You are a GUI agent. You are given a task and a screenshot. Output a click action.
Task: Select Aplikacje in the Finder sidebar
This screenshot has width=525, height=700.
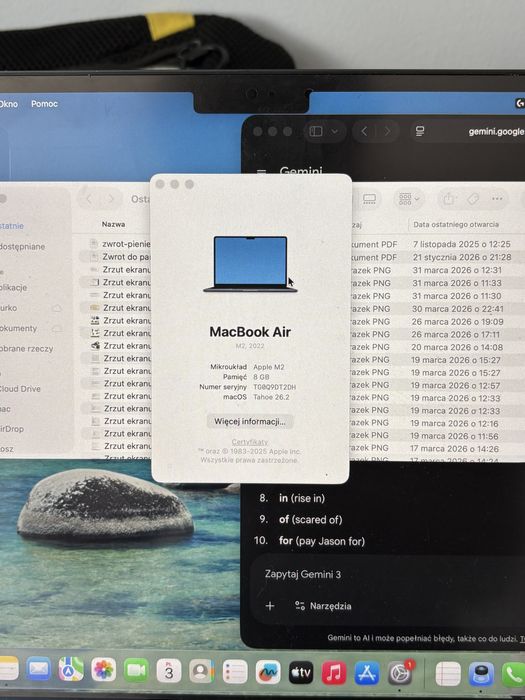[13, 287]
